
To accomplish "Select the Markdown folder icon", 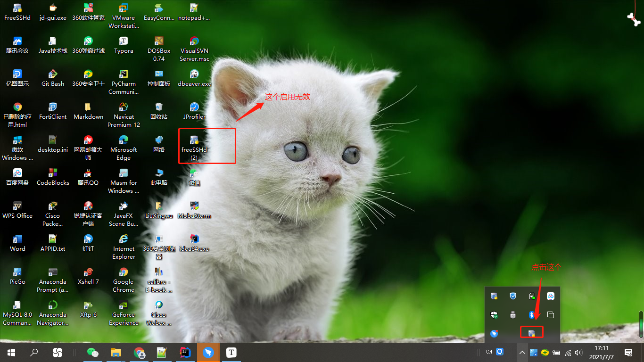I will (88, 111).
